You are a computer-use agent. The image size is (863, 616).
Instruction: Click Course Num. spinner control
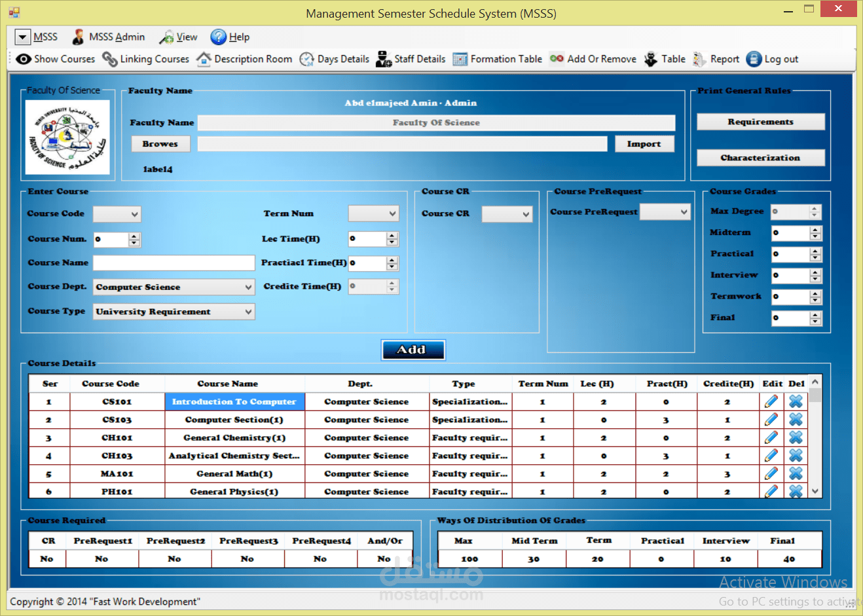[x=134, y=240]
